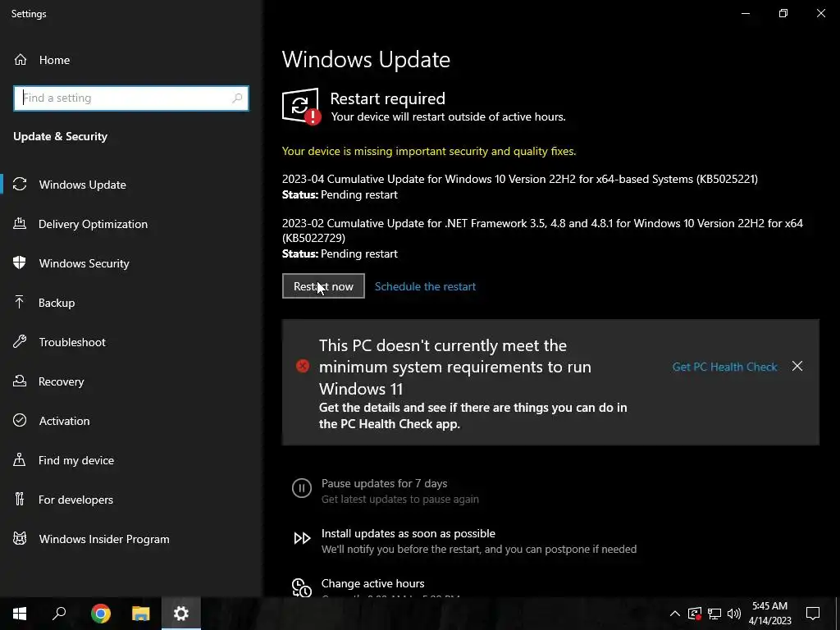This screenshot has height=630, width=840.
Task: Click the Settings gear on taskbar
Action: pos(181,614)
